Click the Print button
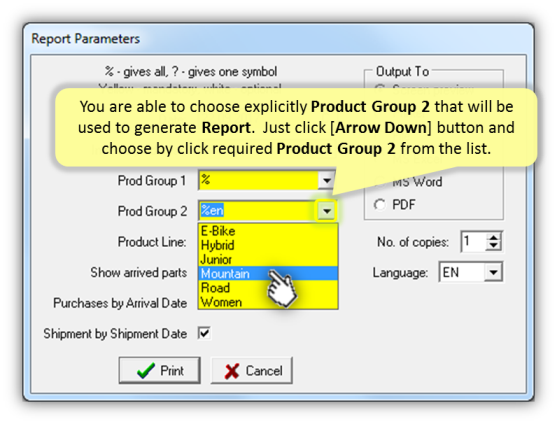Screen dimensions: 557x424 point(159,370)
